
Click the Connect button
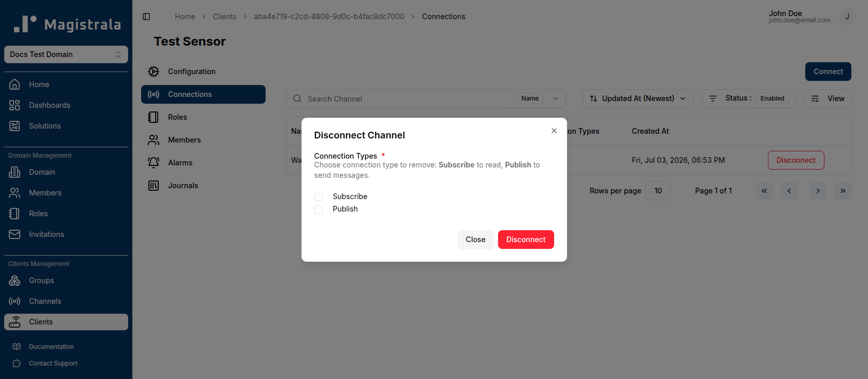click(x=828, y=72)
